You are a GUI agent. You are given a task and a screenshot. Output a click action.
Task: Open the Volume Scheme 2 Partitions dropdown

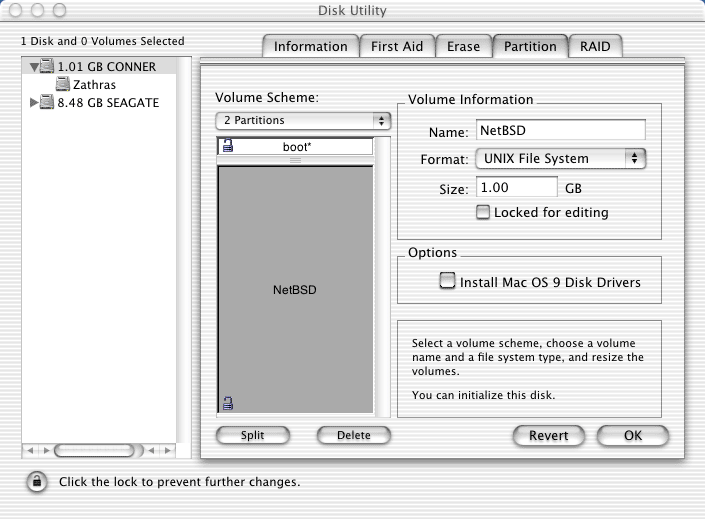[303, 121]
